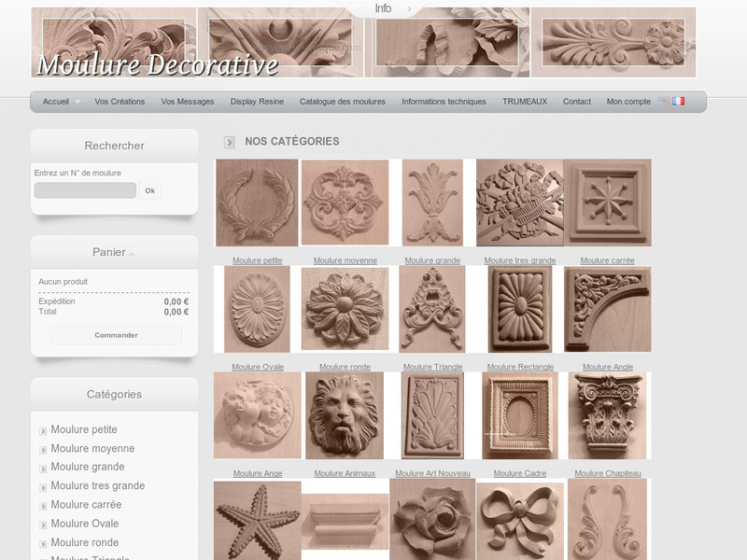The height and width of the screenshot is (560, 747).
Task: Open Moulure grande in sidebar categories
Action: coord(88,467)
